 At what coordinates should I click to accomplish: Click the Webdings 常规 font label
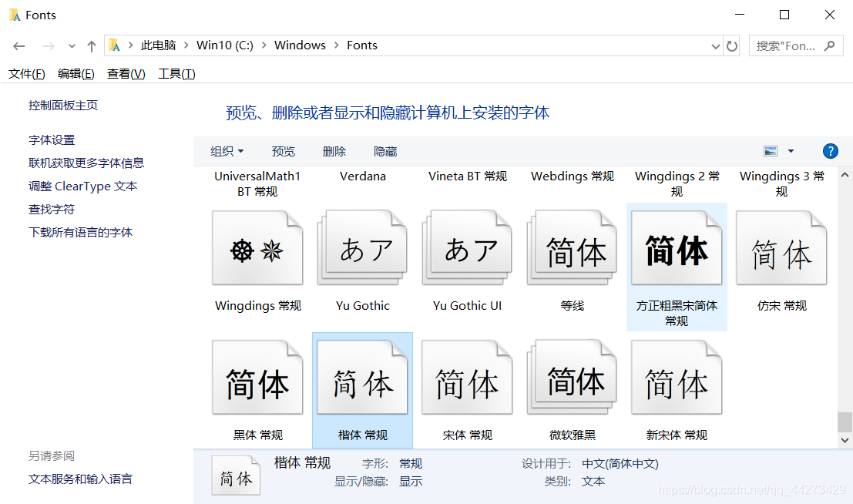tap(573, 176)
